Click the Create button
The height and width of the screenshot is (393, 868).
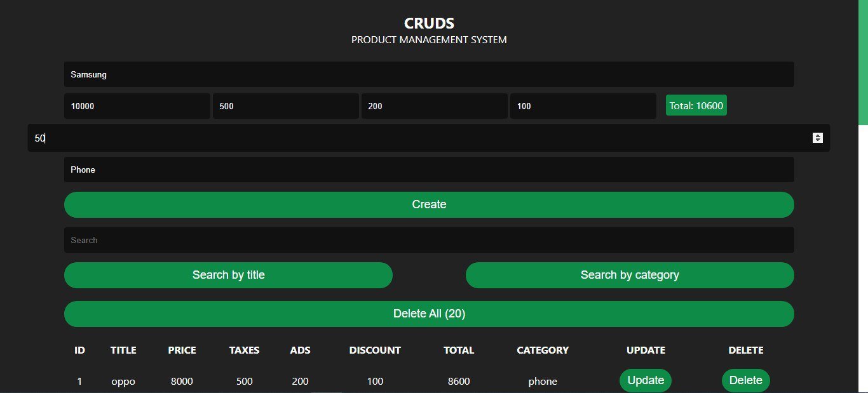click(x=429, y=204)
